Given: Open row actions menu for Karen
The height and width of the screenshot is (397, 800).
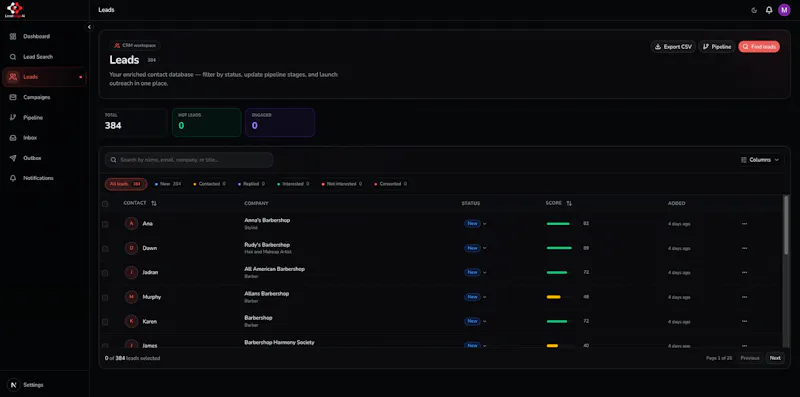Looking at the screenshot, I should (744, 321).
